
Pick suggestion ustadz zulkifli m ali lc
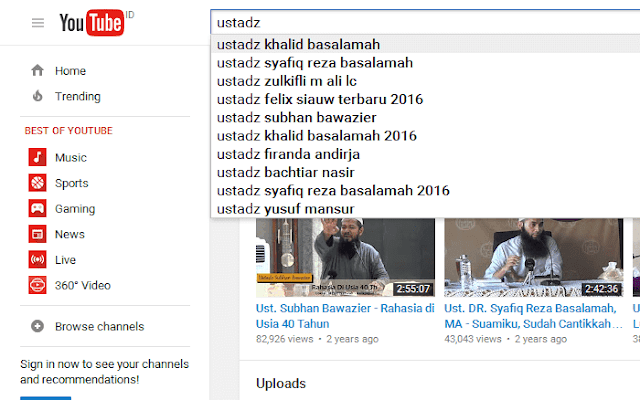click(x=425, y=81)
